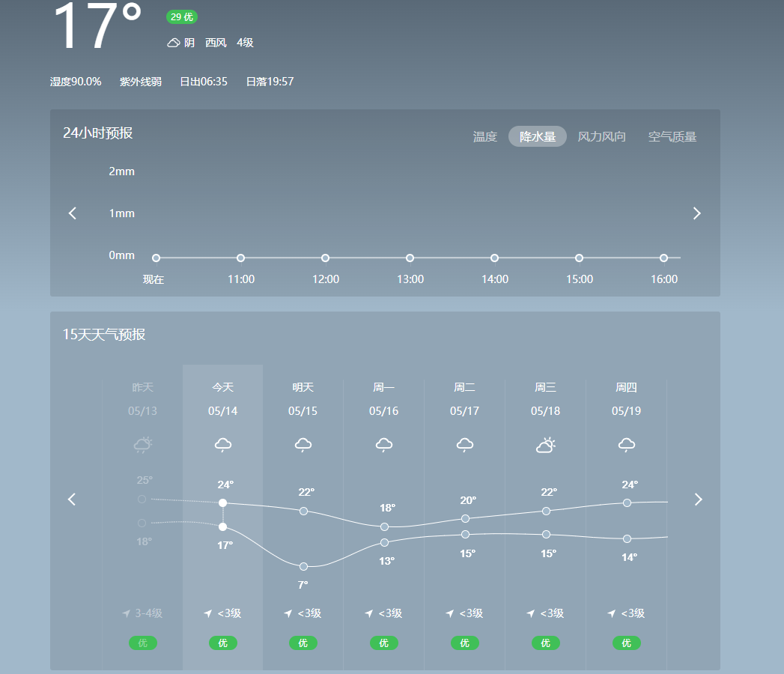This screenshot has width=784, height=674.
Task: Click the 周三 05/18 partly cloudy icon
Action: [545, 445]
